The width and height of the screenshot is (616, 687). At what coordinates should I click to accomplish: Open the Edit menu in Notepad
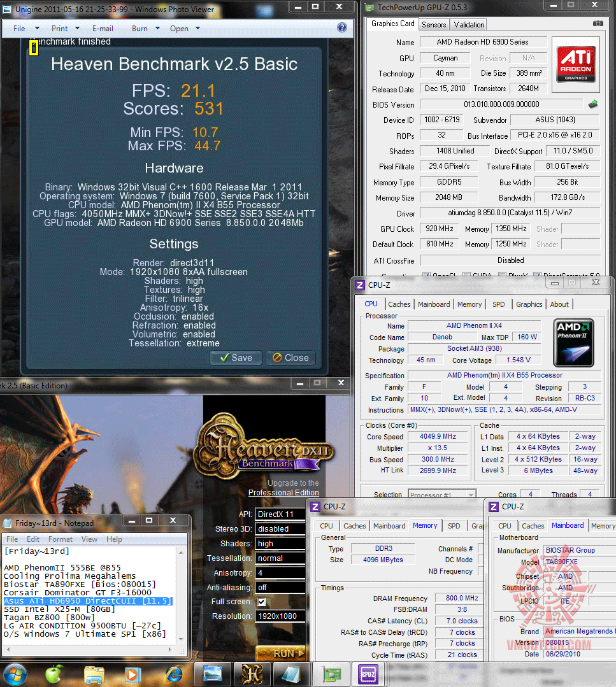point(33,539)
